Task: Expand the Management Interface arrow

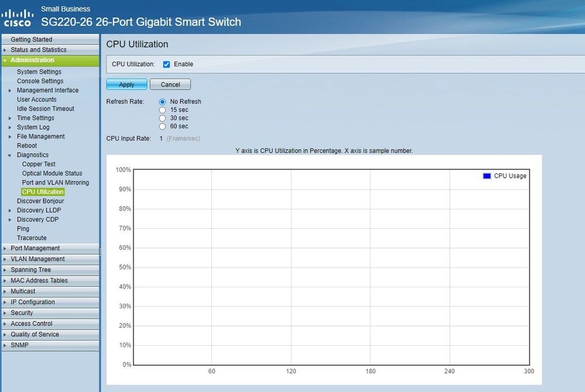Action: click(x=10, y=91)
